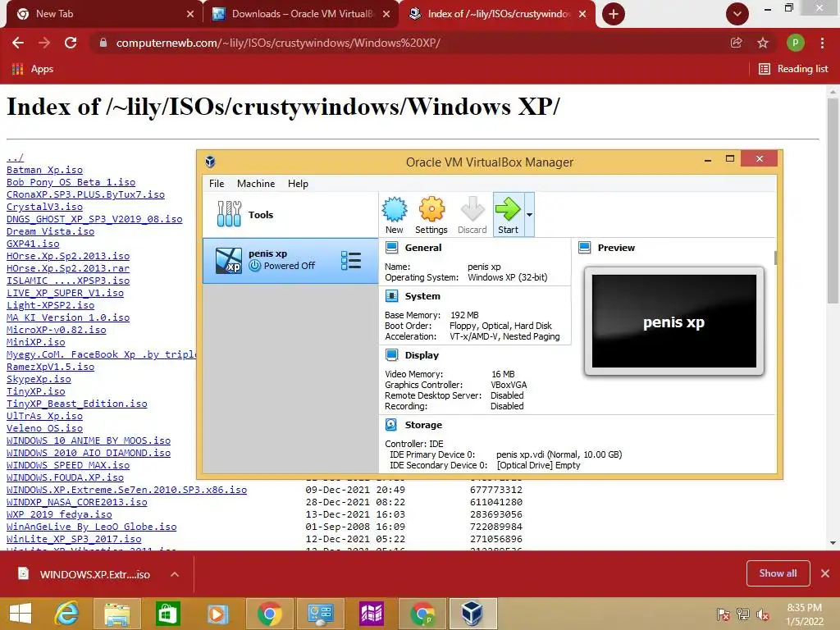Image resolution: width=840 pixels, height=630 pixels.
Task: Click the VM preview thumbnail
Action: (674, 321)
